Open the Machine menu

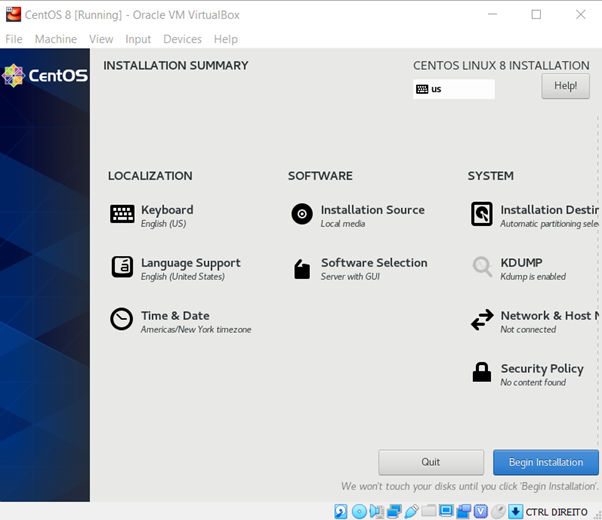[55, 39]
